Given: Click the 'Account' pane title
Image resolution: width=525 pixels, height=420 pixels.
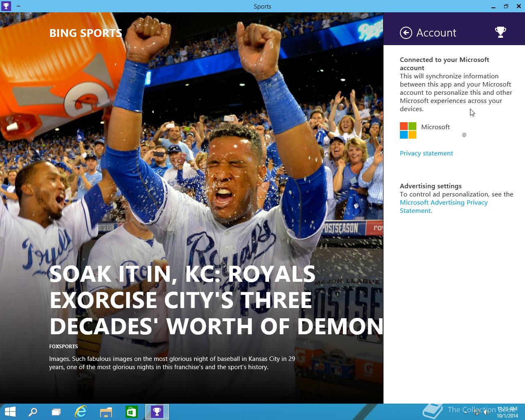Looking at the screenshot, I should 436,33.
